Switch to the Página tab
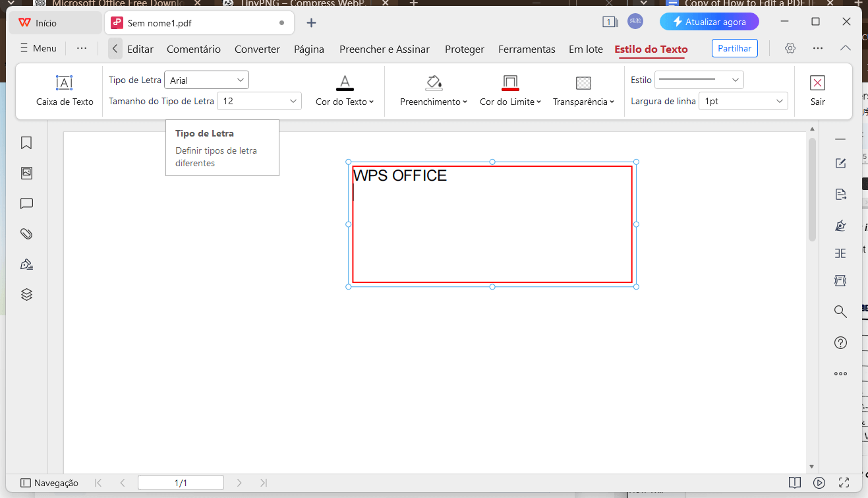The height and width of the screenshot is (498, 868). 309,49
